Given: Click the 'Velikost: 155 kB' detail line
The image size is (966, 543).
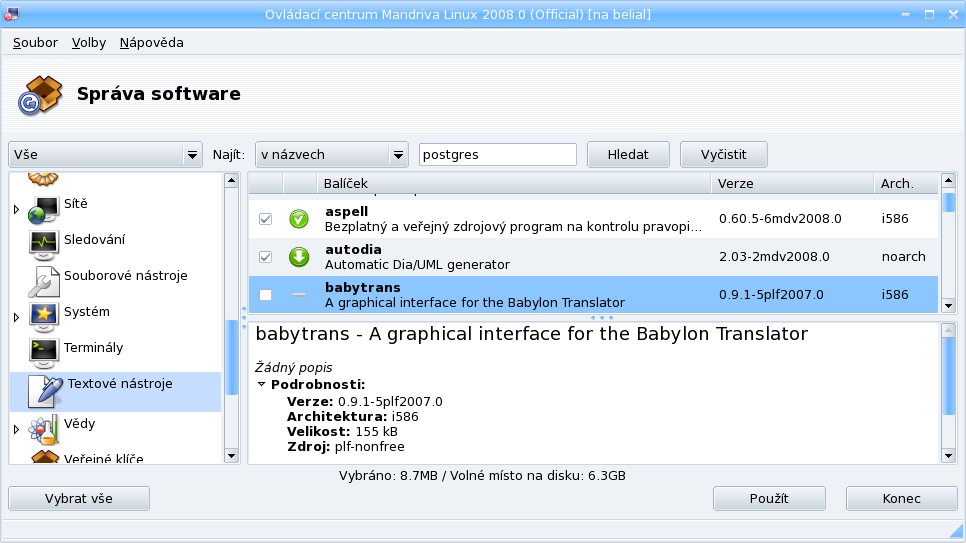Looking at the screenshot, I should click(x=342, y=431).
